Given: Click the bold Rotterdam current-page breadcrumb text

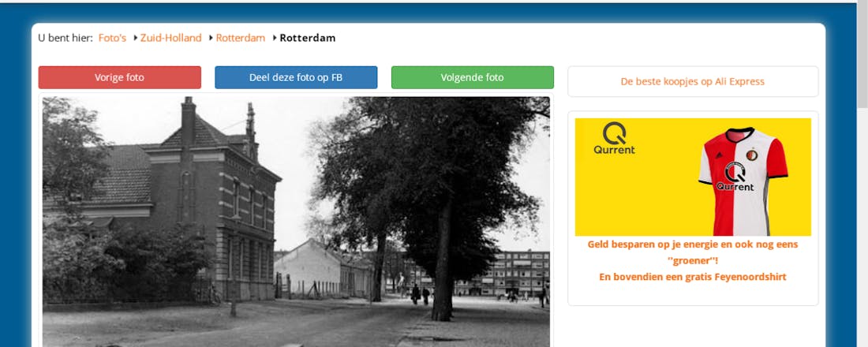Looking at the screenshot, I should 307,38.
